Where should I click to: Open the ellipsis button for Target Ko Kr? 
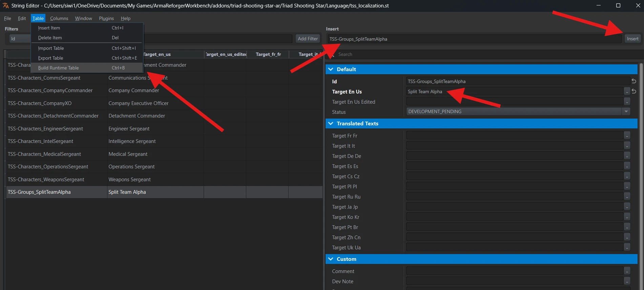(x=627, y=217)
